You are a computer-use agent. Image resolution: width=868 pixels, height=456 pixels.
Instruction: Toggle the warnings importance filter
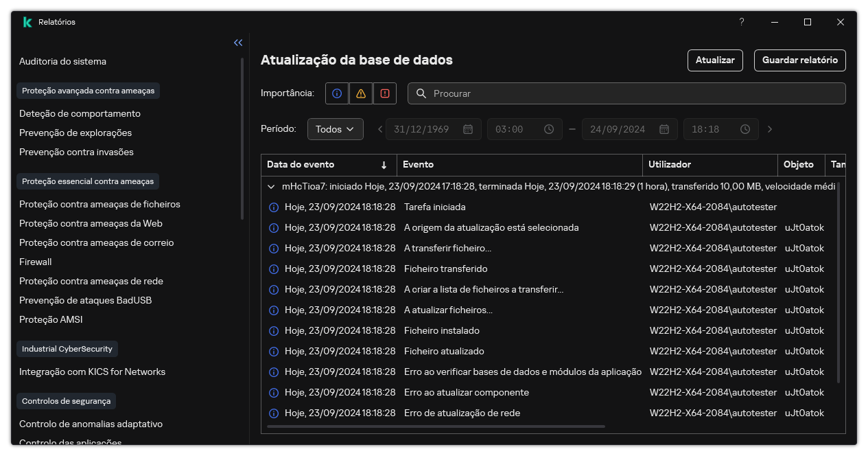[x=360, y=93]
